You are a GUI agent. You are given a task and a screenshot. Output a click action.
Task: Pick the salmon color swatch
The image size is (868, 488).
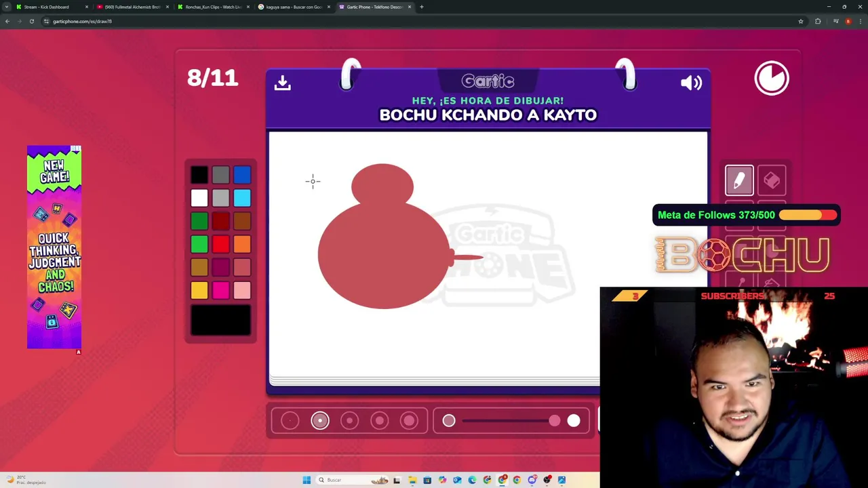click(242, 267)
